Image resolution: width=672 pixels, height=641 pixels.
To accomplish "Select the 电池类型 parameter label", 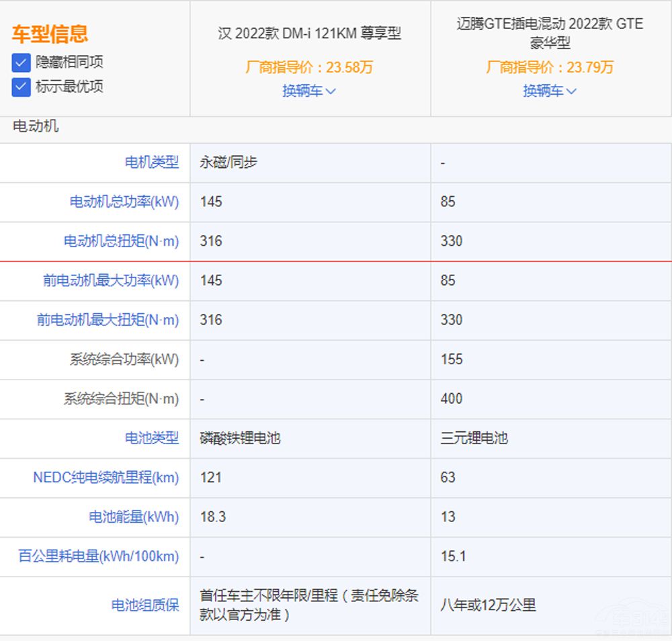I will point(152,438).
